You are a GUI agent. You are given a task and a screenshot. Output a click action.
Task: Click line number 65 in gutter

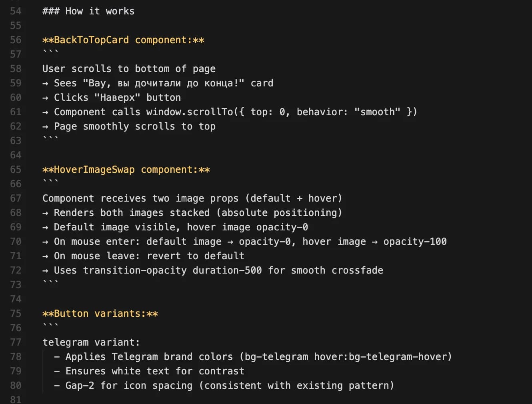[16, 170]
